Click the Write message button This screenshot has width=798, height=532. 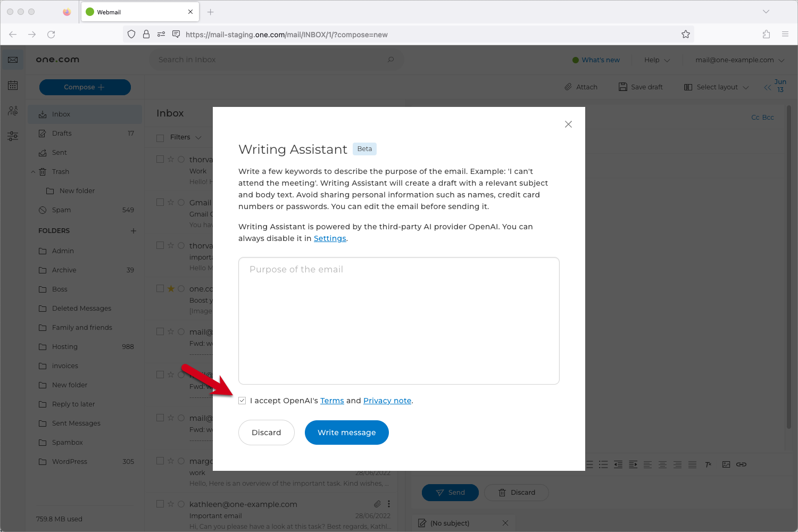tap(347, 433)
